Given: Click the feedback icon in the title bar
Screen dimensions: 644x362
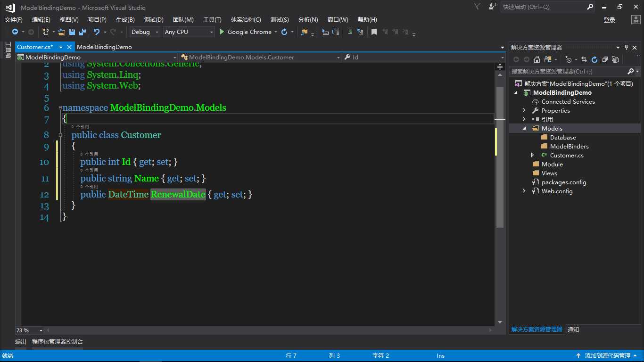Looking at the screenshot, I should click(x=493, y=7).
